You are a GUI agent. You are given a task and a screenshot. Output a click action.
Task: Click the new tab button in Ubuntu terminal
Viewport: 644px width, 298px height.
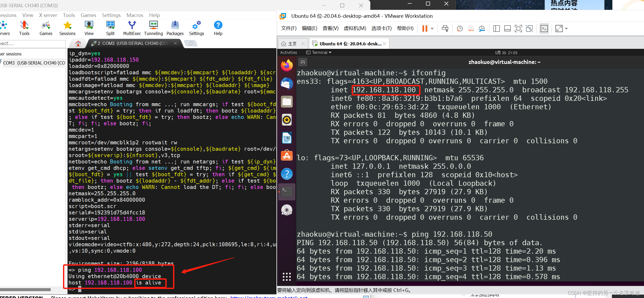(x=303, y=62)
